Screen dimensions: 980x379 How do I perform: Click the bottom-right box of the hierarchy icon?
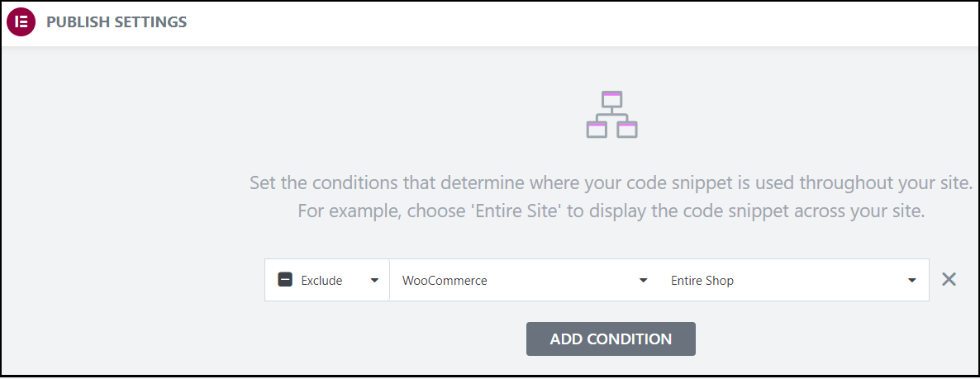pyautogui.click(x=627, y=129)
